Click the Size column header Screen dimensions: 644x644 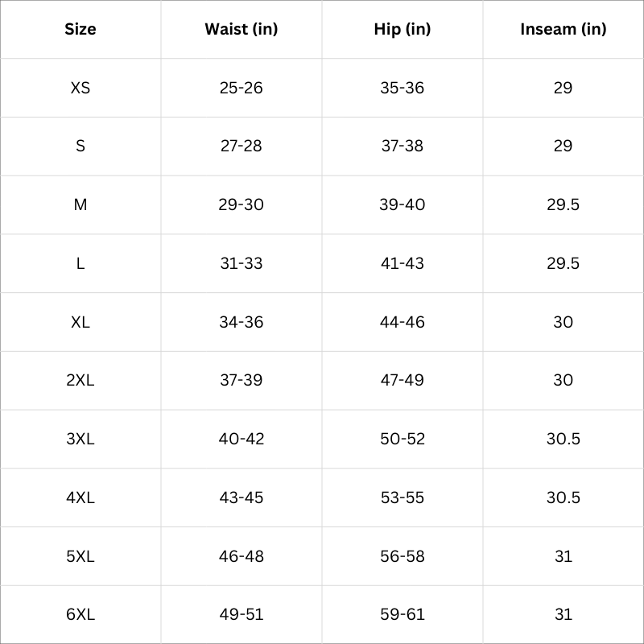click(80, 30)
